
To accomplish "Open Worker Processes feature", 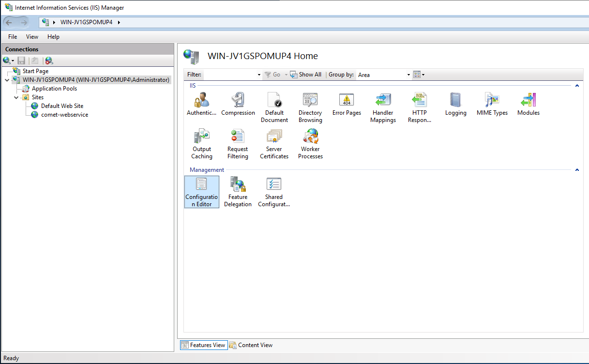I will point(310,144).
